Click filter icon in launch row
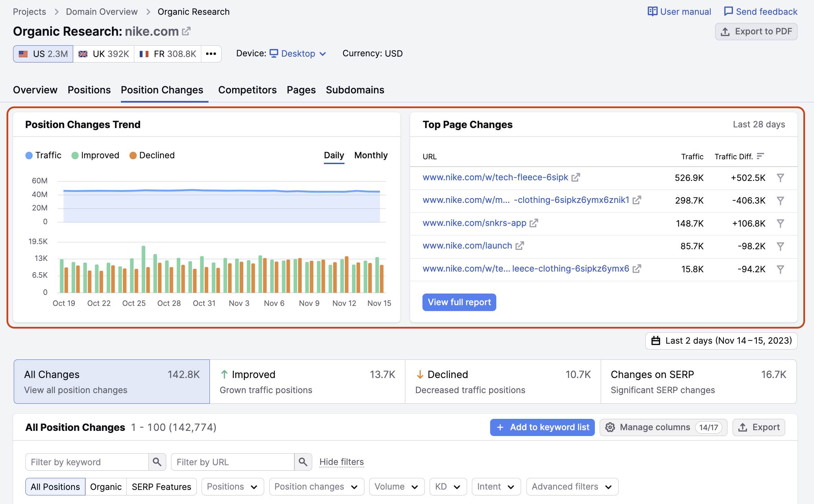 (780, 246)
